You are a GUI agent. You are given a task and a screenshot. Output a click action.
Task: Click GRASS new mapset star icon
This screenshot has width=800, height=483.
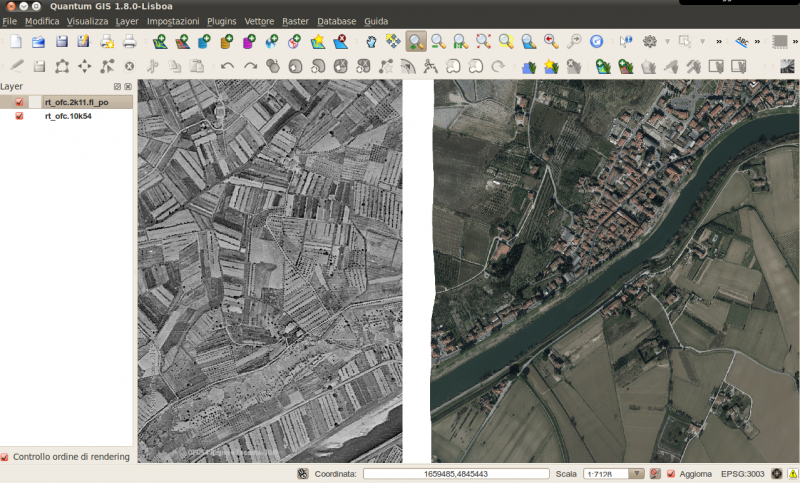click(x=551, y=66)
